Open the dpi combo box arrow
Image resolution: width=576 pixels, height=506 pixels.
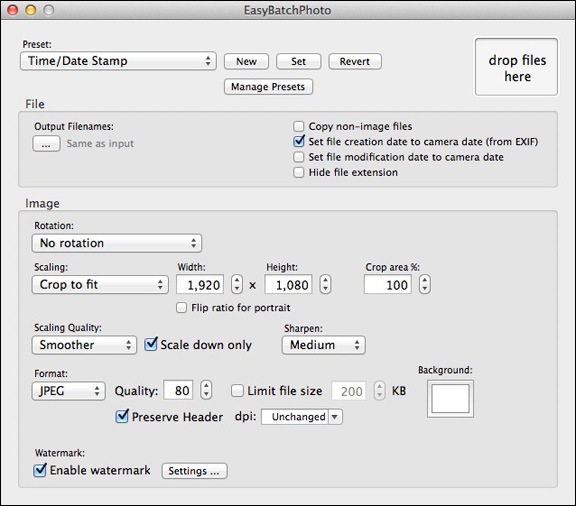click(x=335, y=417)
